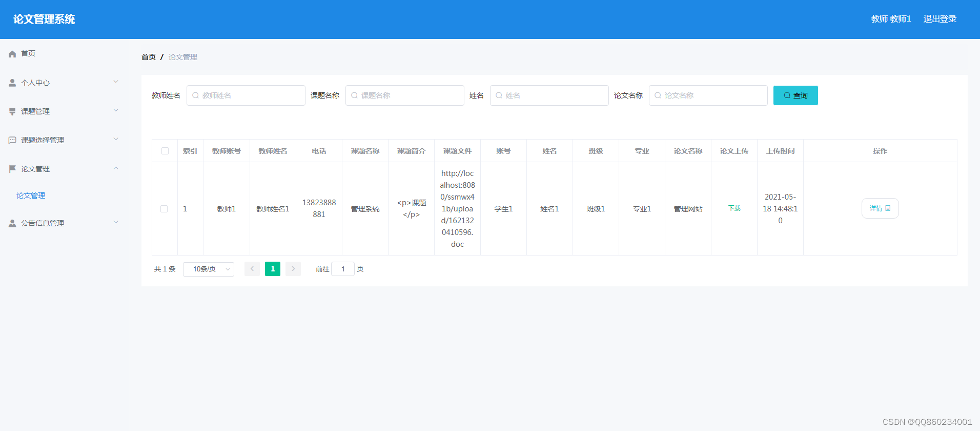
Task: Click the search icon in 课题名称 field
Action: point(354,95)
